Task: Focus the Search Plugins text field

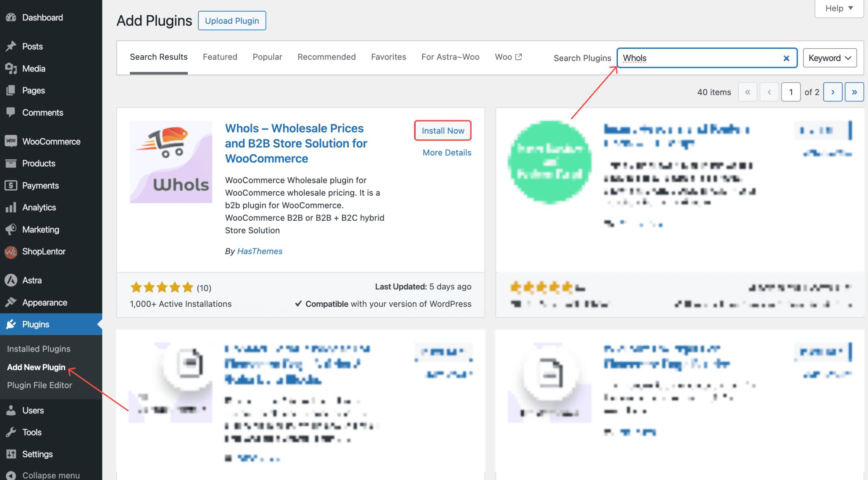Action: (699, 58)
